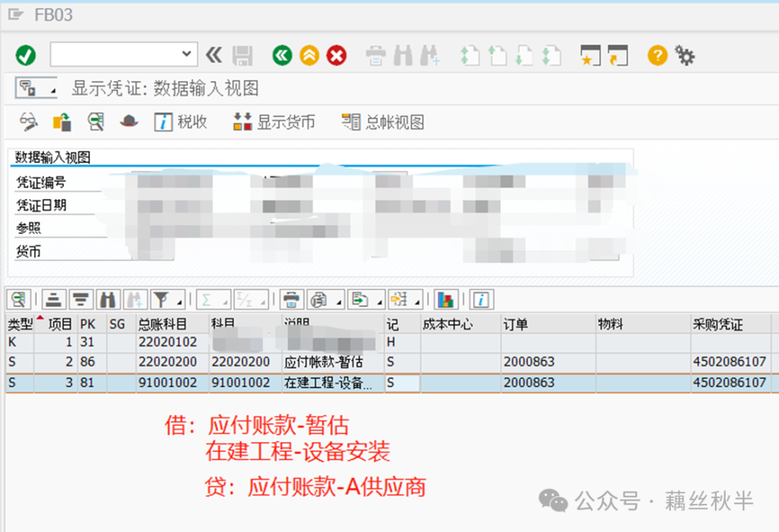Switch to 总帐视图
779x532 pixels.
383,122
